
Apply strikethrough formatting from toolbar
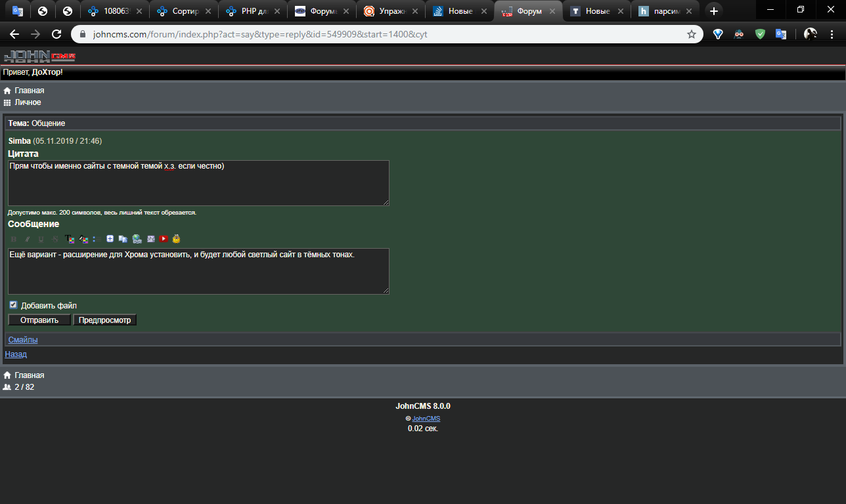[x=55, y=240]
